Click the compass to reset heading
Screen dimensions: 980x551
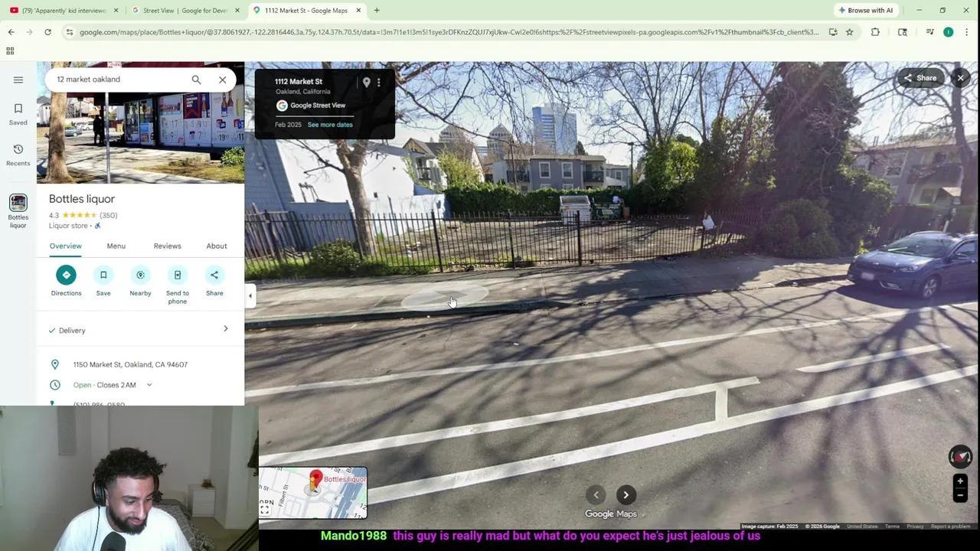960,456
